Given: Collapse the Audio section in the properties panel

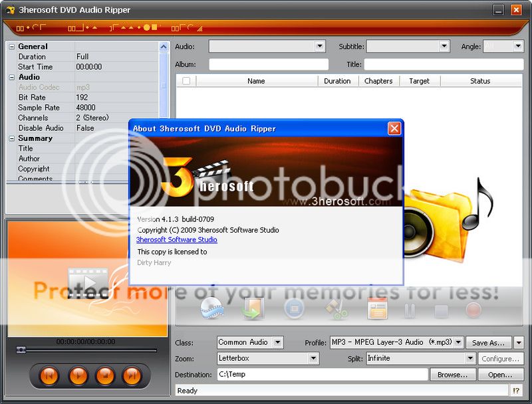Looking at the screenshot, I should pos(12,77).
